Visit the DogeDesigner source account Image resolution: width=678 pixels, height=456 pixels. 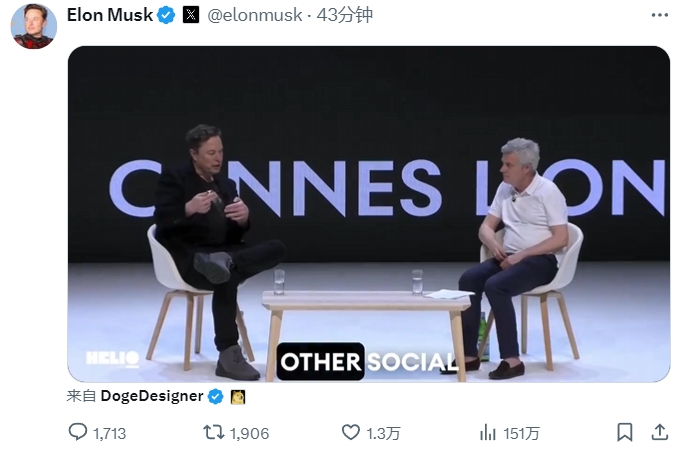(x=152, y=396)
